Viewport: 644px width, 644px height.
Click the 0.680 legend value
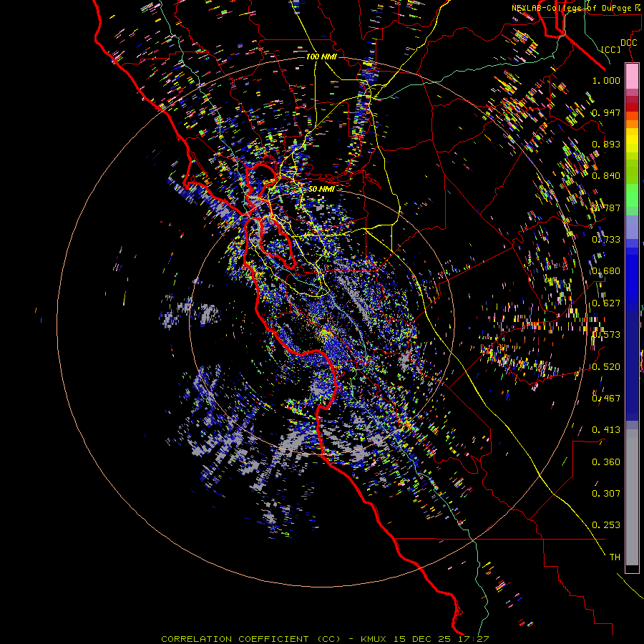[x=606, y=271]
